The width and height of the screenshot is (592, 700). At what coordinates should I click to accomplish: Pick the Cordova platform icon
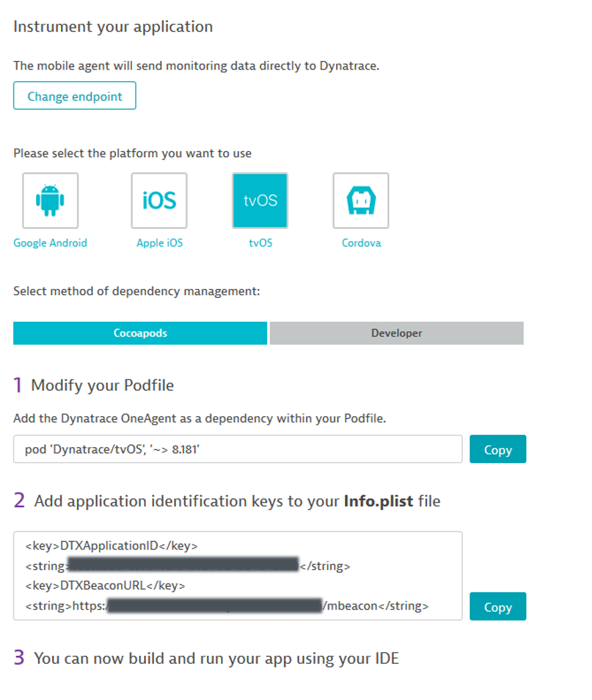pos(361,201)
